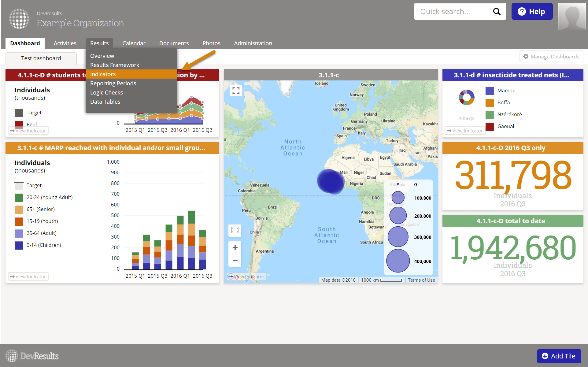Choose Data Tables in the dropdown menu
The width and height of the screenshot is (588, 367).
point(105,102)
